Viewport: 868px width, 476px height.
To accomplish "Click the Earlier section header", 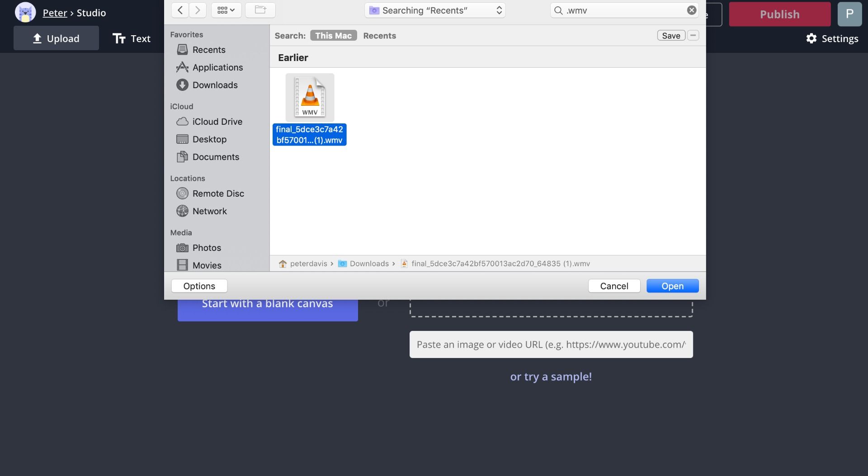I will click(x=293, y=57).
